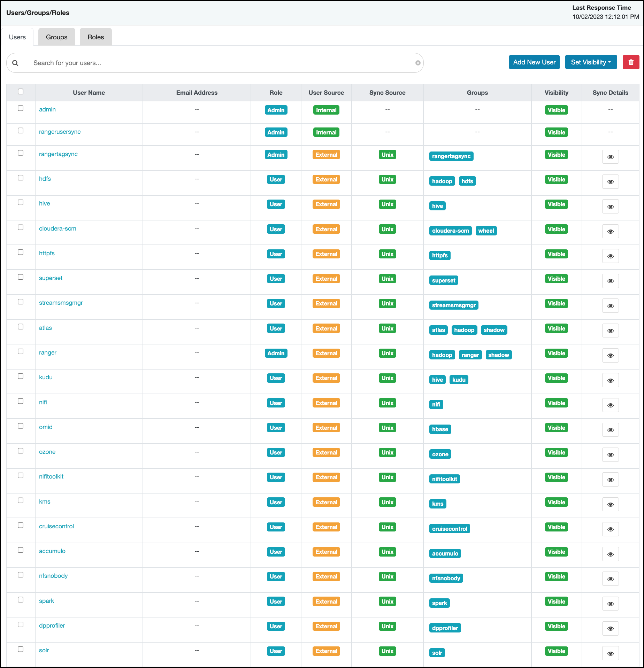Viewport: 644px width, 668px height.
Task: Open the rangerusersync user link
Action: click(x=60, y=132)
